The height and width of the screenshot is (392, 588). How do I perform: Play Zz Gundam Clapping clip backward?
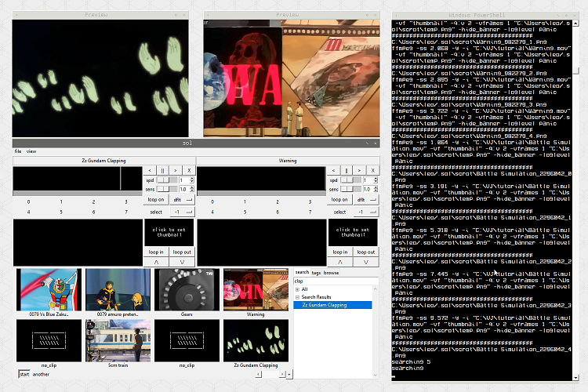(150, 170)
